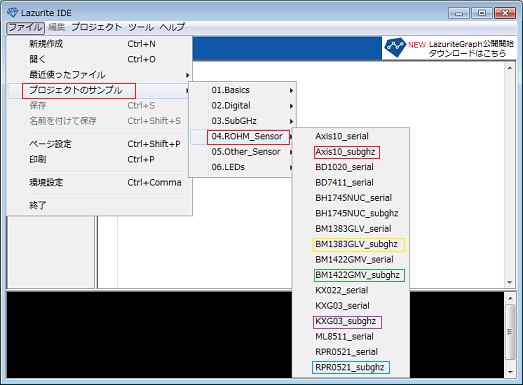Open 環境設定 preferences
The image size is (523, 385).
click(99, 182)
